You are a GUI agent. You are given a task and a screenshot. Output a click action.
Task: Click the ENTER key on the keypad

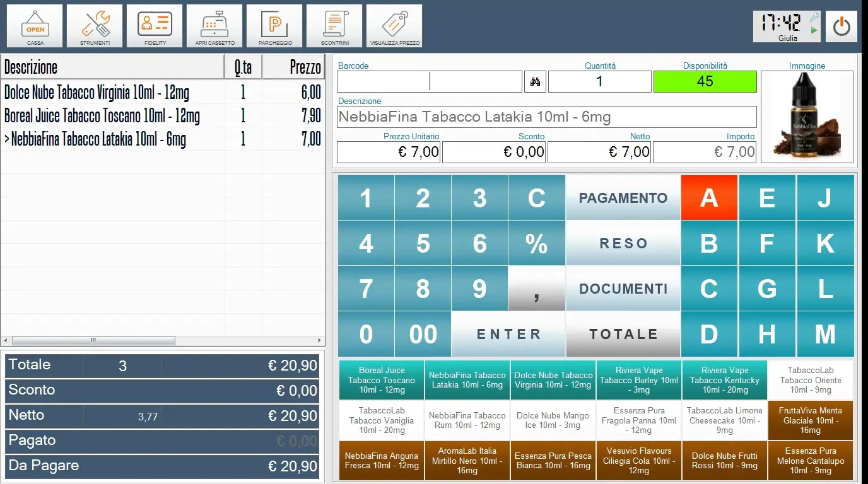(508, 334)
